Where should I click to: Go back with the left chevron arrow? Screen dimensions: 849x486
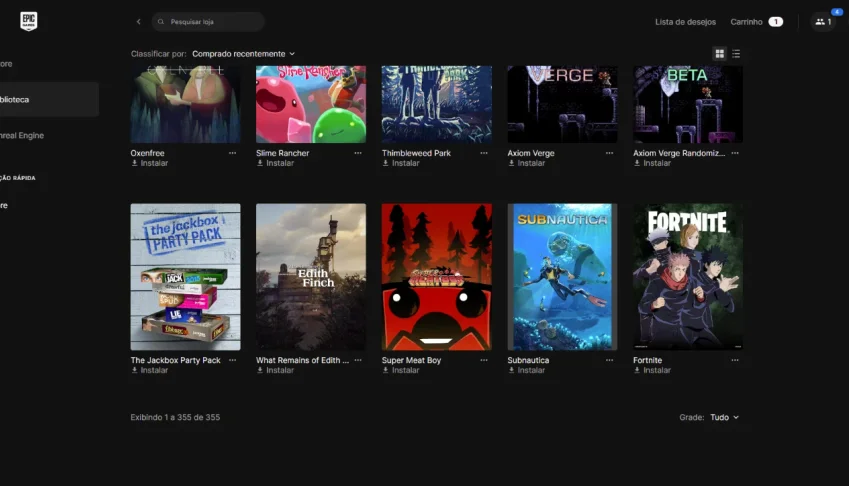[x=139, y=22]
